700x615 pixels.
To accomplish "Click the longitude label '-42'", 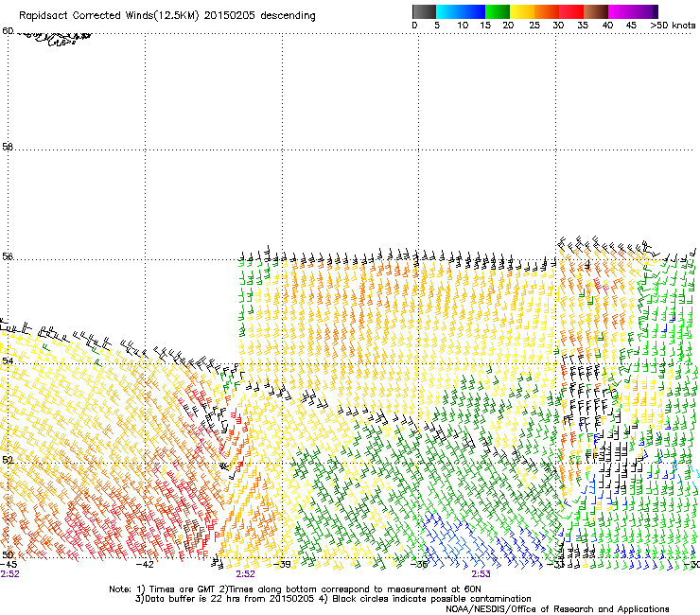I will coord(145,565).
